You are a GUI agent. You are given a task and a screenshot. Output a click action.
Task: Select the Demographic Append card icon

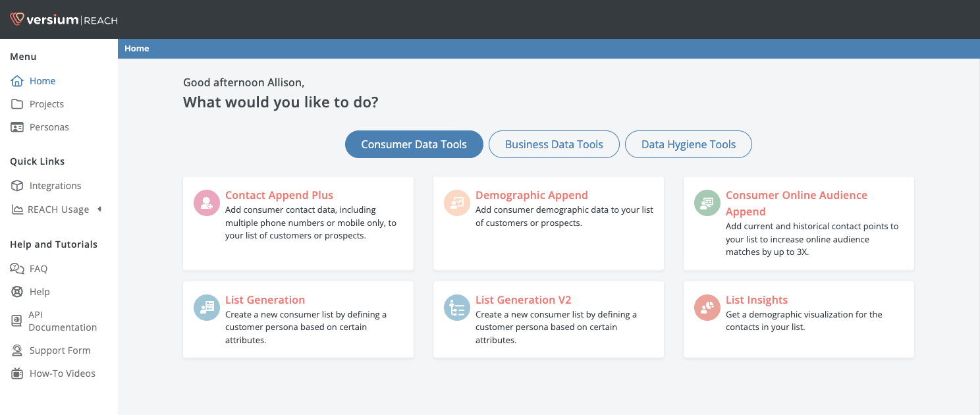(x=456, y=203)
